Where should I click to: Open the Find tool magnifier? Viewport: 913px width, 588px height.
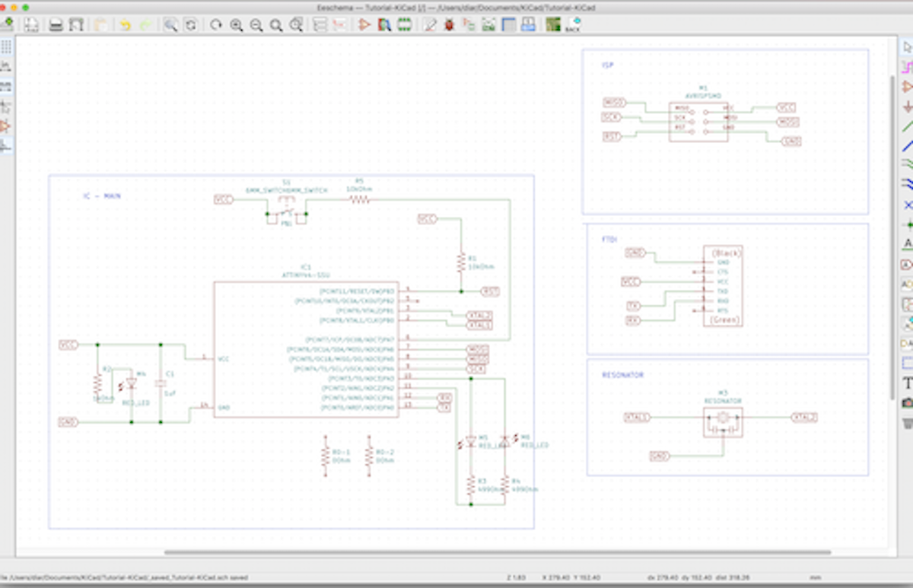(170, 24)
